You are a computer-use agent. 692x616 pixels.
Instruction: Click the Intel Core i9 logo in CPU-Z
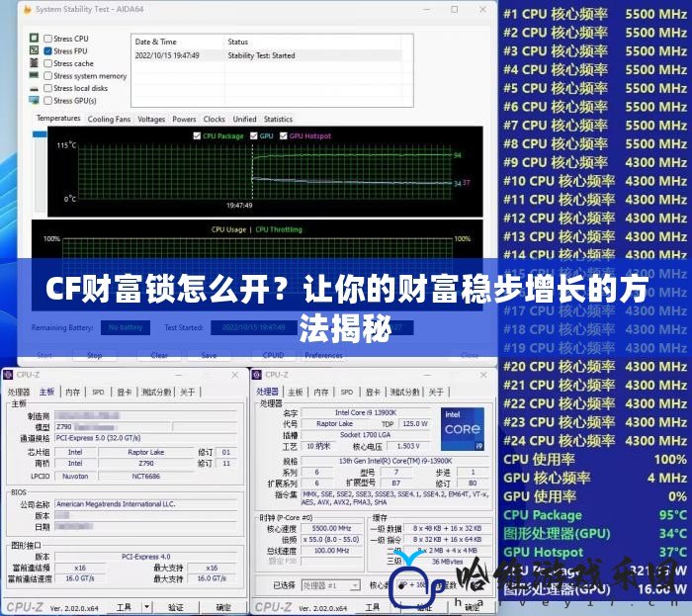463,428
